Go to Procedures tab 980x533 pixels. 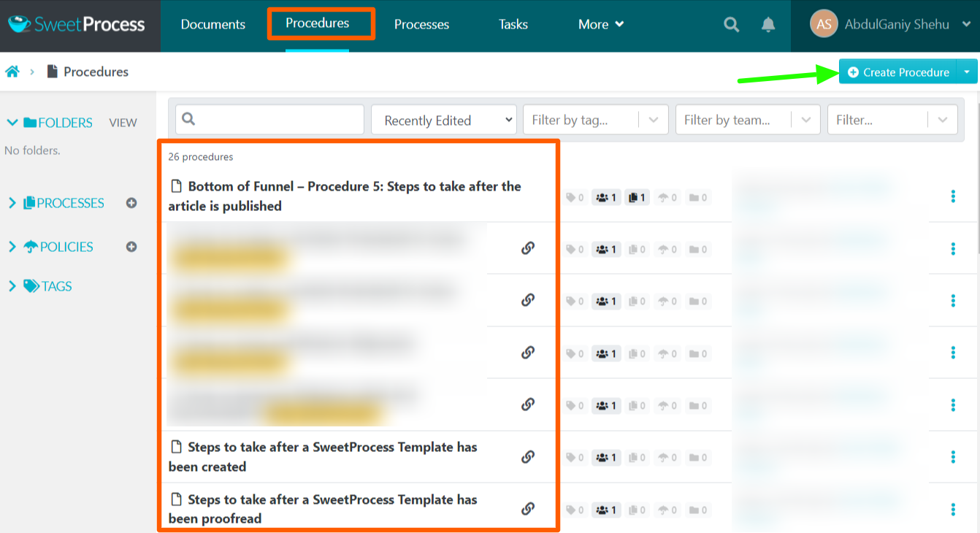(x=318, y=23)
